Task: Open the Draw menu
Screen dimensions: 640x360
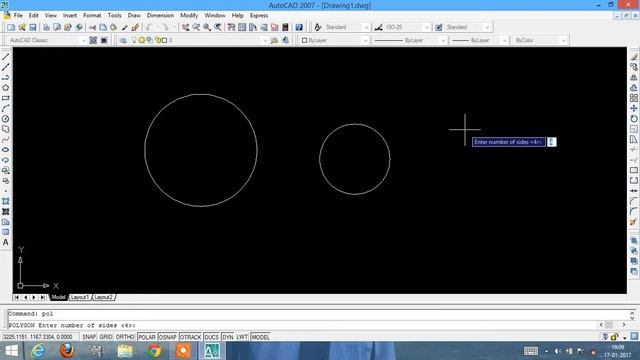Action: coord(134,16)
